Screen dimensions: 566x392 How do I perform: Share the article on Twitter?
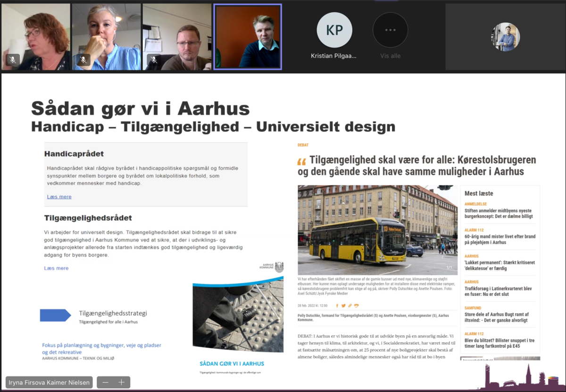(x=343, y=306)
